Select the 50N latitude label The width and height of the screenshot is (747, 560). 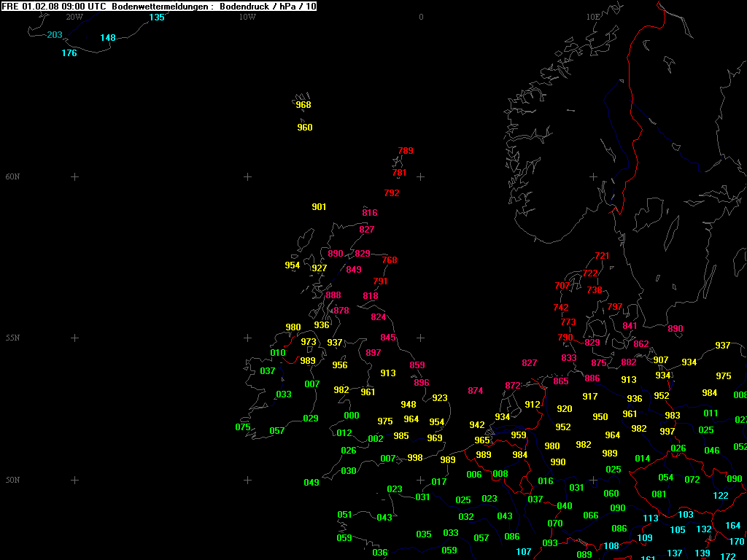(x=13, y=481)
